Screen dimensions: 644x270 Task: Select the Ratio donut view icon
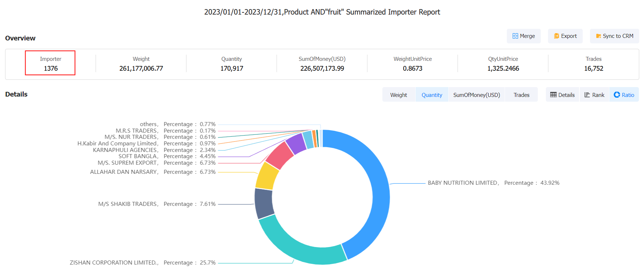[617, 95]
